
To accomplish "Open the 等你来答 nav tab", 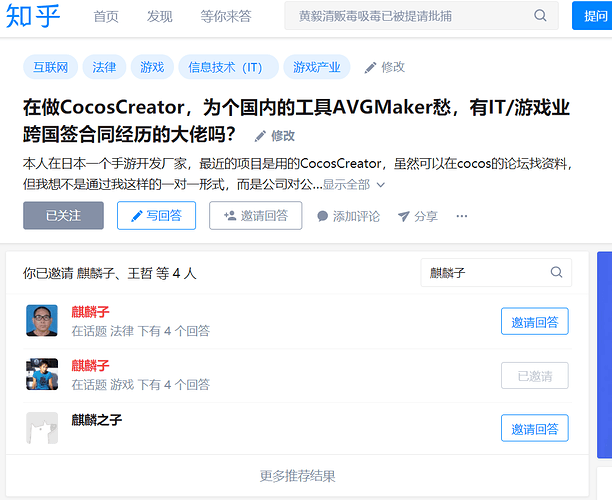I will coord(226,16).
